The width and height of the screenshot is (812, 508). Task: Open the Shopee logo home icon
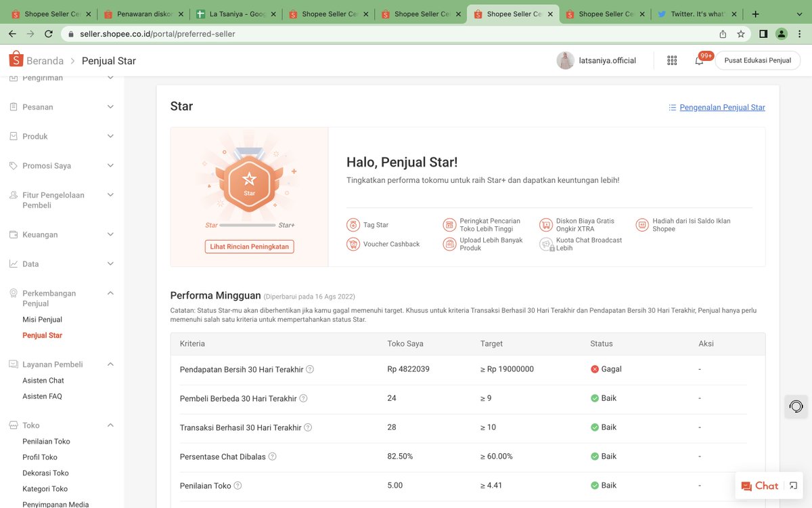click(16, 60)
